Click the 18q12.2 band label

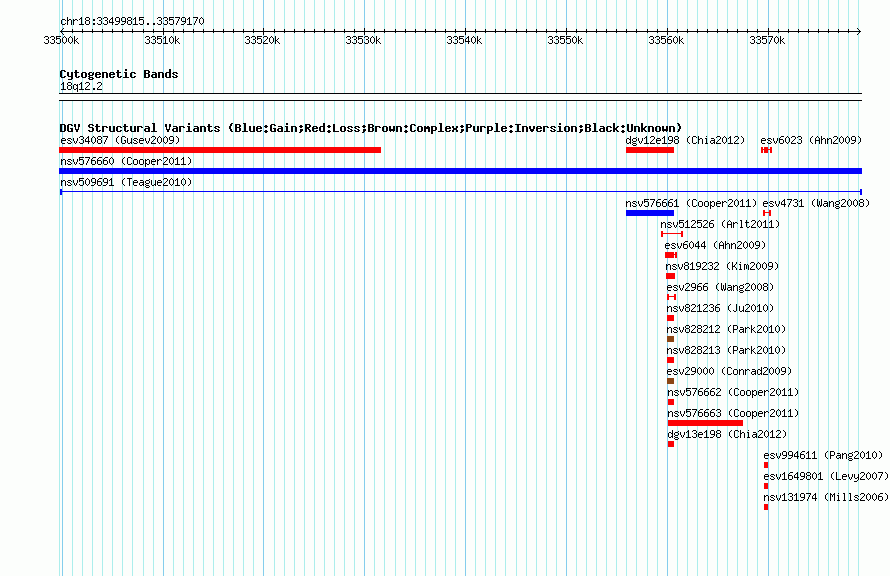coord(81,86)
